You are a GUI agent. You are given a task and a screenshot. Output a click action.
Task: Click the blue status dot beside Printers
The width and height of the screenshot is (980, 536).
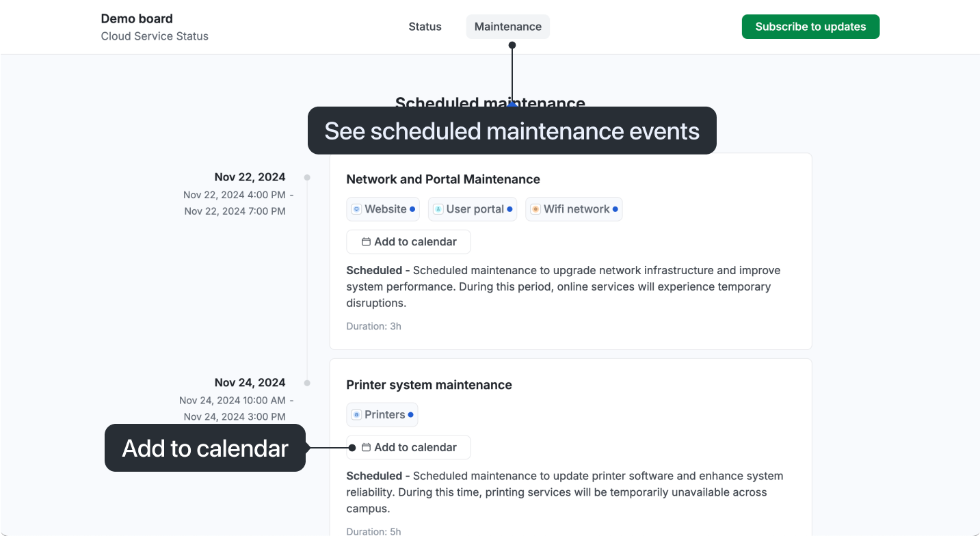tap(411, 415)
